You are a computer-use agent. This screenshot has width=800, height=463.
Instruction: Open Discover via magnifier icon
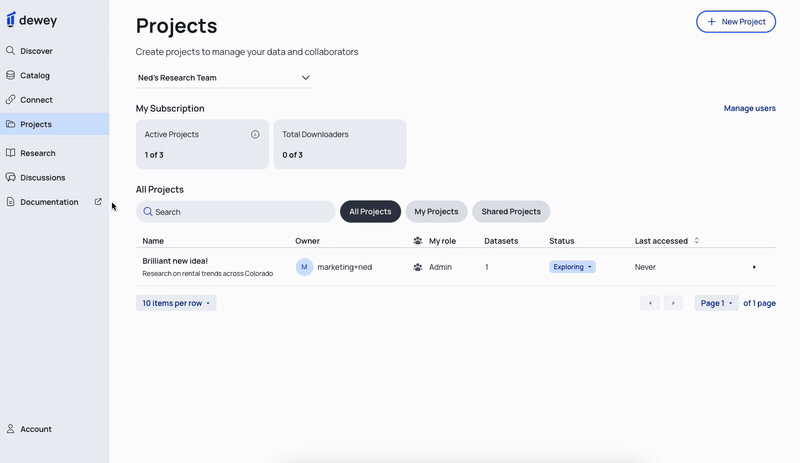pos(10,51)
